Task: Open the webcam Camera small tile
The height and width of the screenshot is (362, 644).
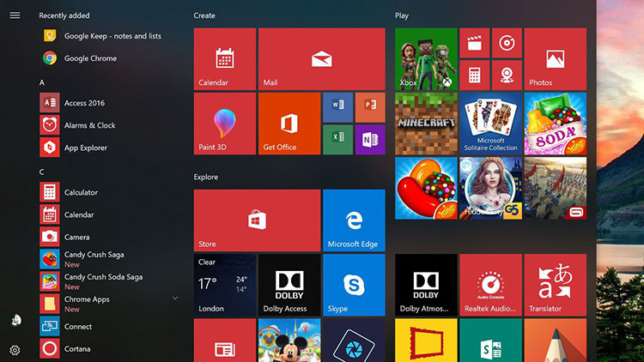Action: (507, 75)
